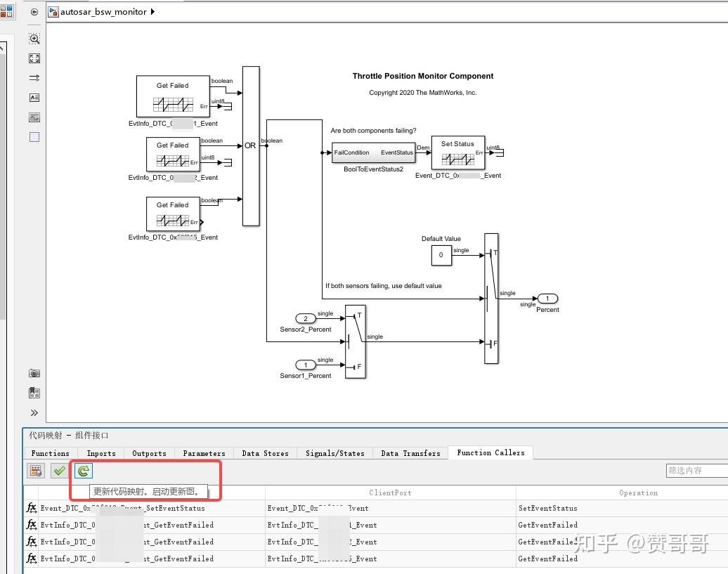Click the image insert palette icon
The height and width of the screenshot is (574, 728).
point(34,117)
